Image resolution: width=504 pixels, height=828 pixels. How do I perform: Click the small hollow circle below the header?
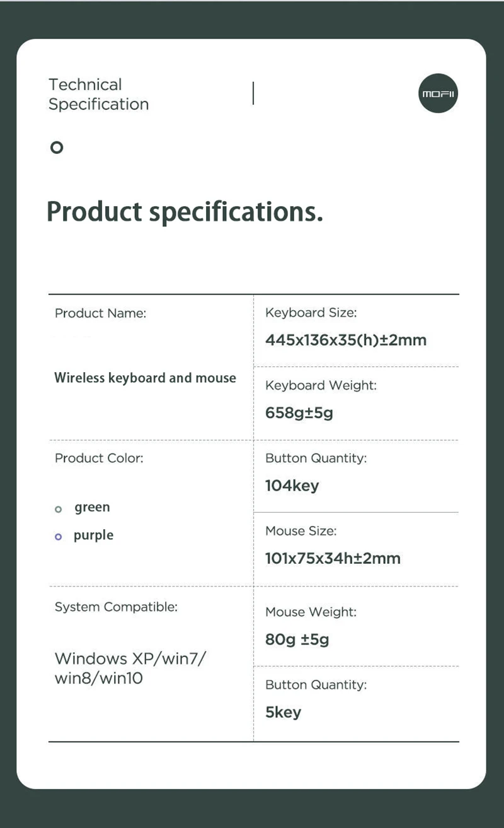click(57, 148)
